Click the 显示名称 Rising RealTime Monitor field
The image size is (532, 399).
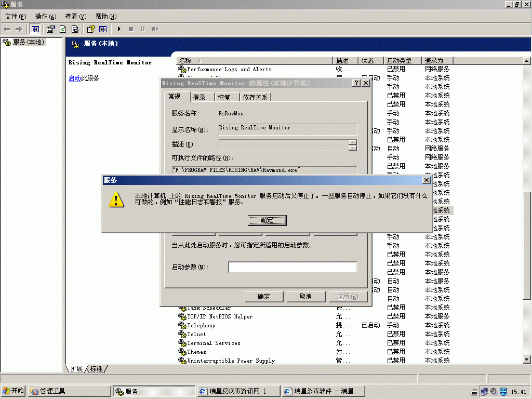[x=288, y=129]
